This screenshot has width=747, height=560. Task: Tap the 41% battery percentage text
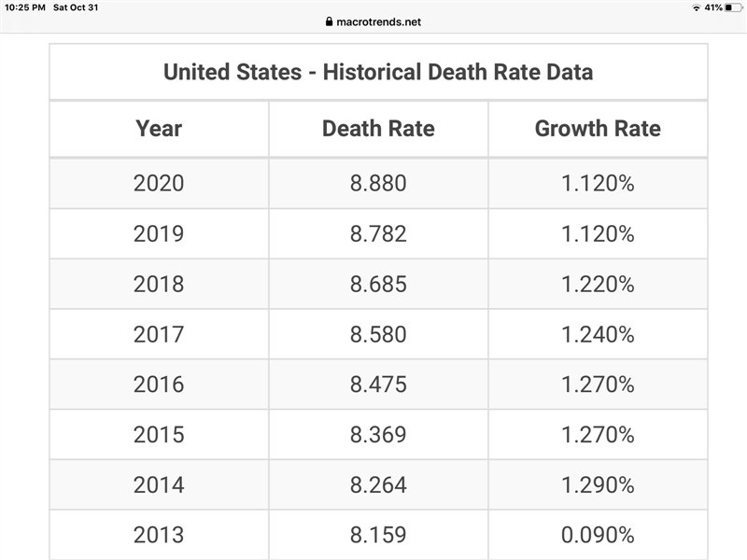[x=712, y=7]
